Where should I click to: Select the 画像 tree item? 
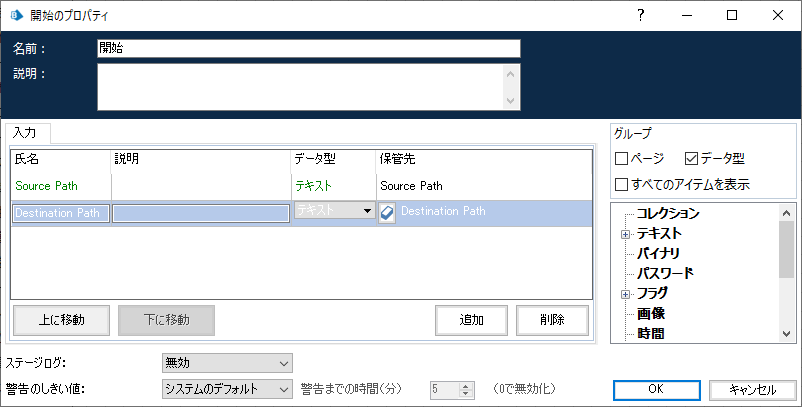(x=651, y=313)
